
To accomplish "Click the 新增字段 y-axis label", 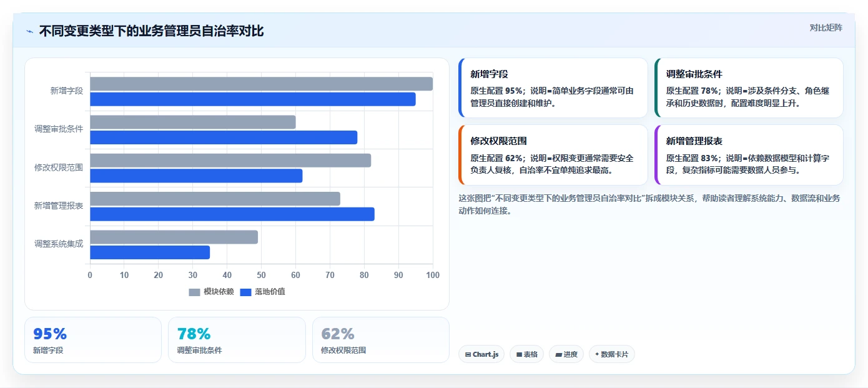I will 67,91.
